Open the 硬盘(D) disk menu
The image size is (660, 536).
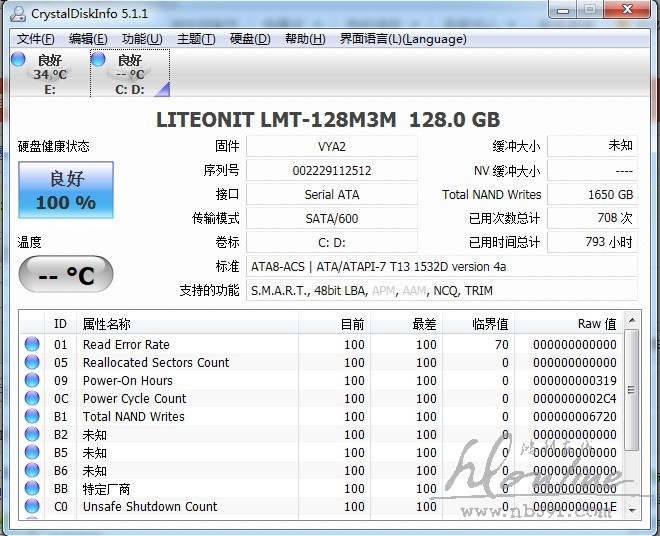coord(250,39)
